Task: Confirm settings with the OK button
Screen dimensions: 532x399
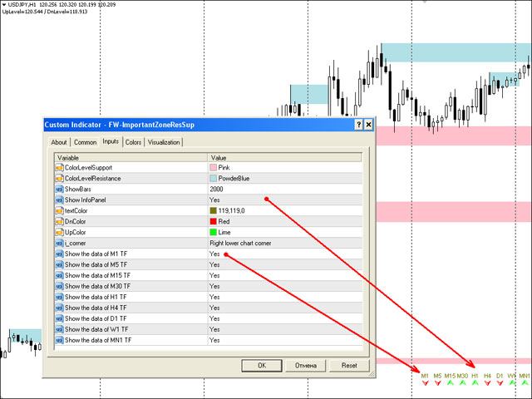Action: point(262,366)
